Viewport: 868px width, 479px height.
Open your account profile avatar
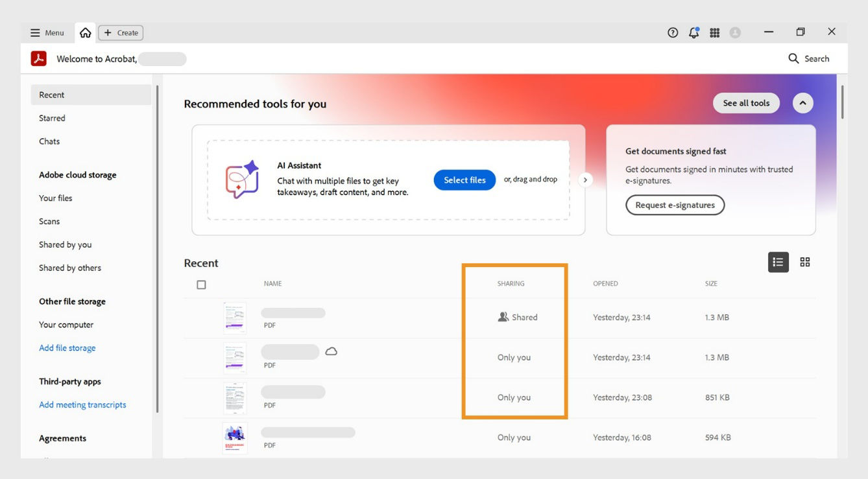tap(735, 32)
